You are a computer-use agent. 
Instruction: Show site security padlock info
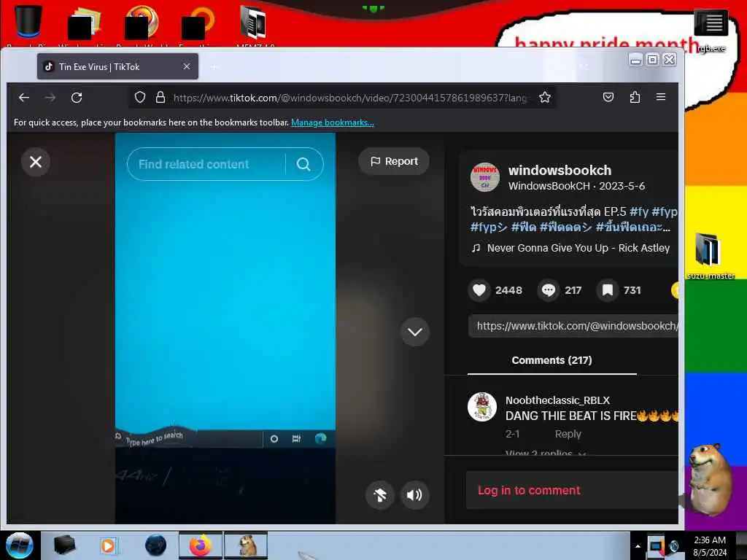[x=160, y=98]
